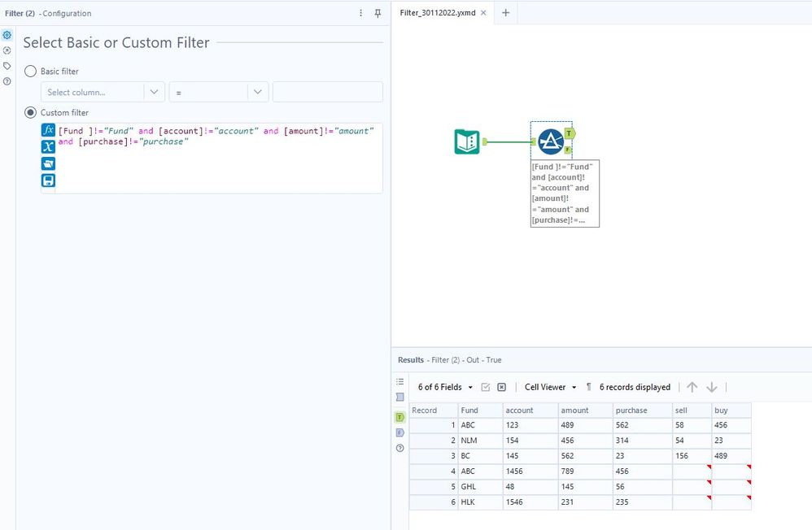Select the 789 amount cell
The width and height of the screenshot is (812, 530).
coord(586,471)
